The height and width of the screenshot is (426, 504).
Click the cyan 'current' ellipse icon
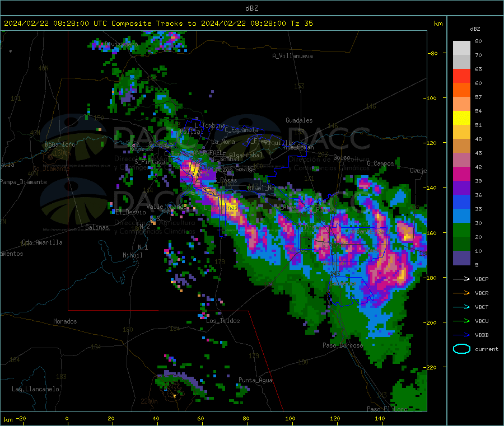coord(461,349)
